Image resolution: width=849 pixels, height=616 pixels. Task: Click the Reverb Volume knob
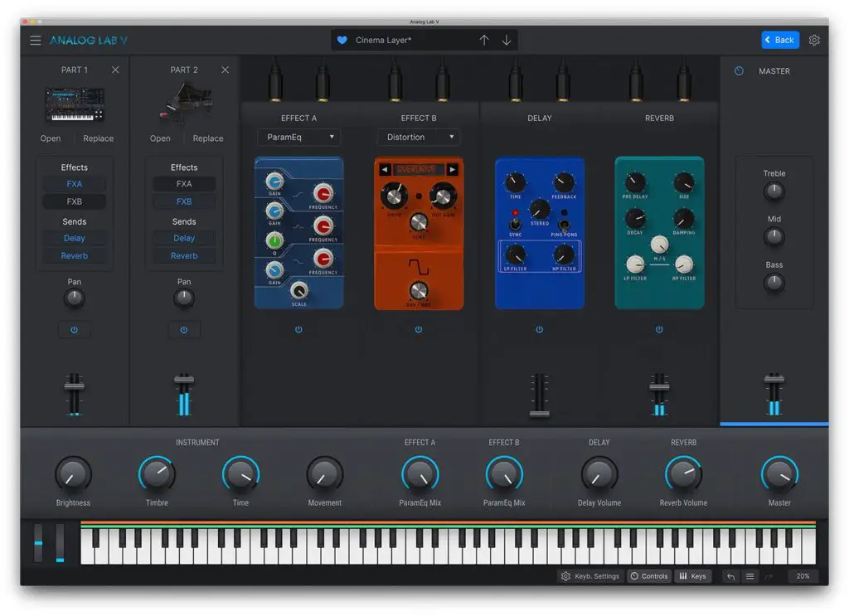coord(683,475)
